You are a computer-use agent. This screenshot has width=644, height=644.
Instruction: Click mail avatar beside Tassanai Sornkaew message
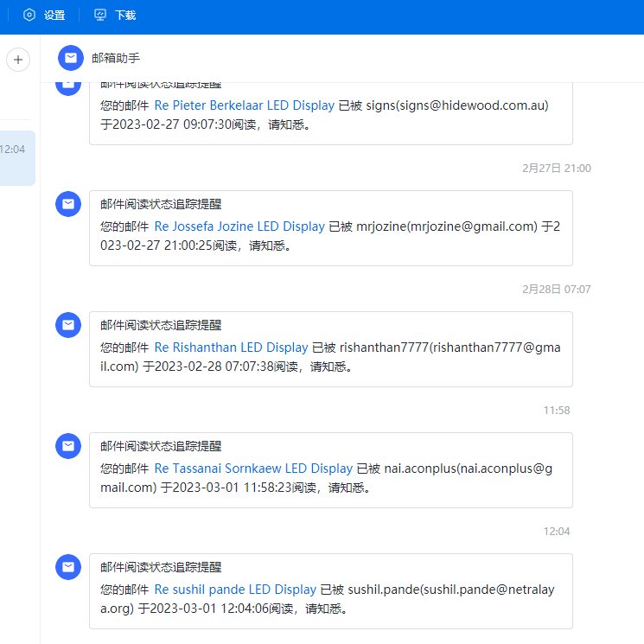tap(68, 446)
